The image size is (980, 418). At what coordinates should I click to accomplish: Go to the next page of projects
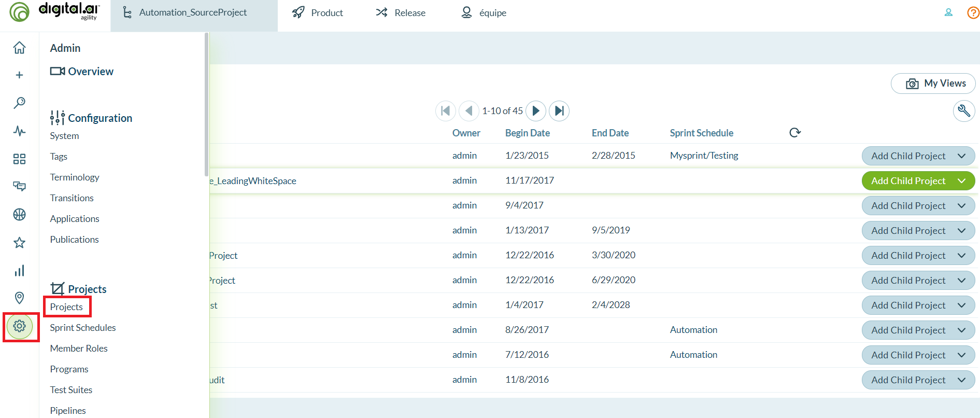pos(536,110)
